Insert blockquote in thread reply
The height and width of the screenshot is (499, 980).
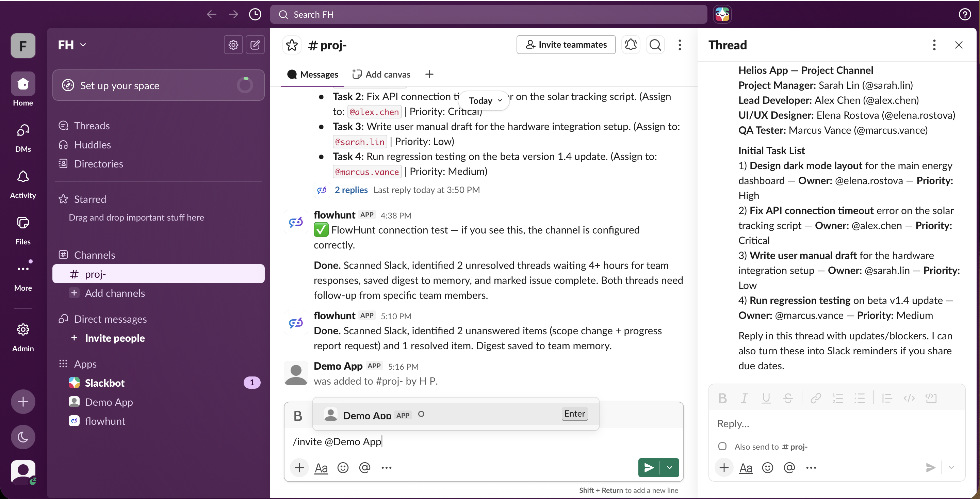[x=887, y=398]
